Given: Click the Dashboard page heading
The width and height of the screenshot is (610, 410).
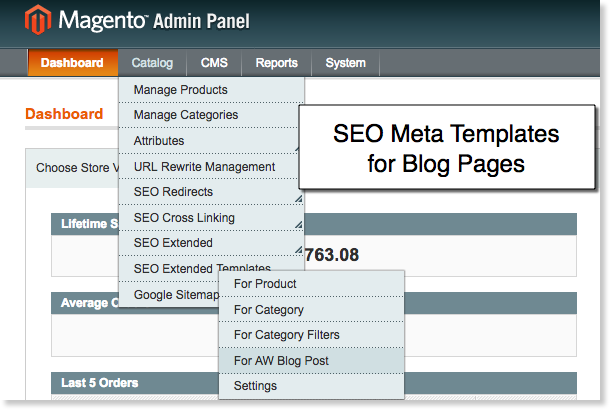Looking at the screenshot, I should [64, 114].
